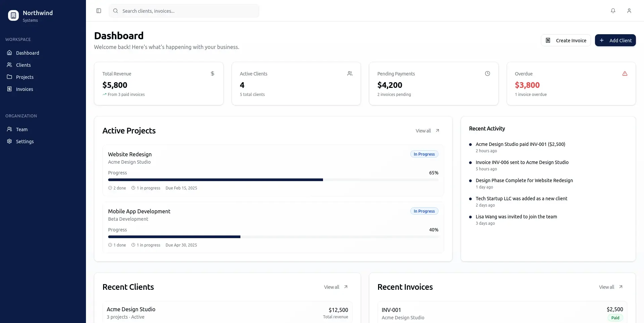Open the notifications bell icon
Viewport: 644px width, 323px height.
point(613,10)
